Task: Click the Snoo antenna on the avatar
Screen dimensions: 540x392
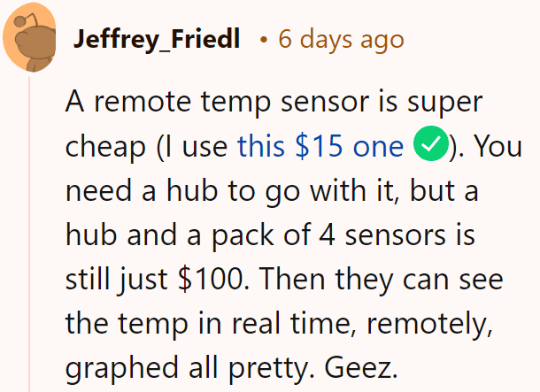Action: click(26, 20)
